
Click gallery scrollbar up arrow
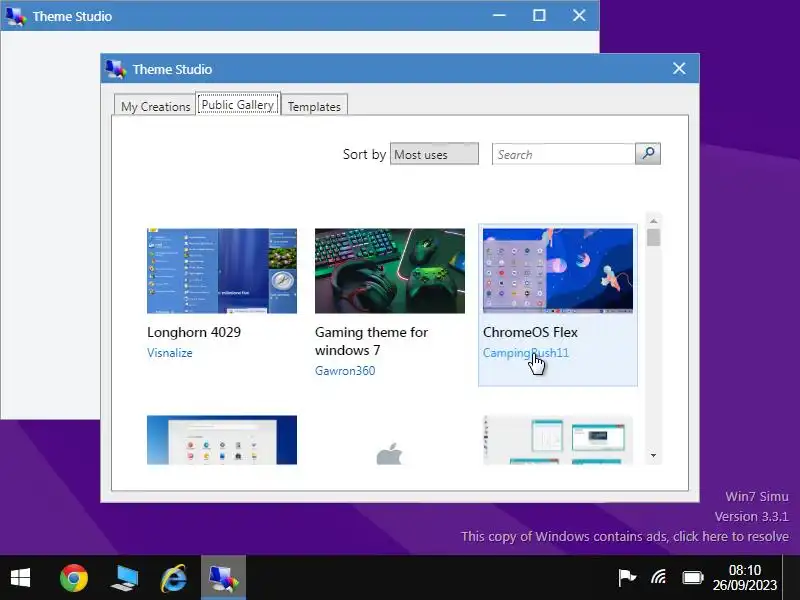[654, 221]
